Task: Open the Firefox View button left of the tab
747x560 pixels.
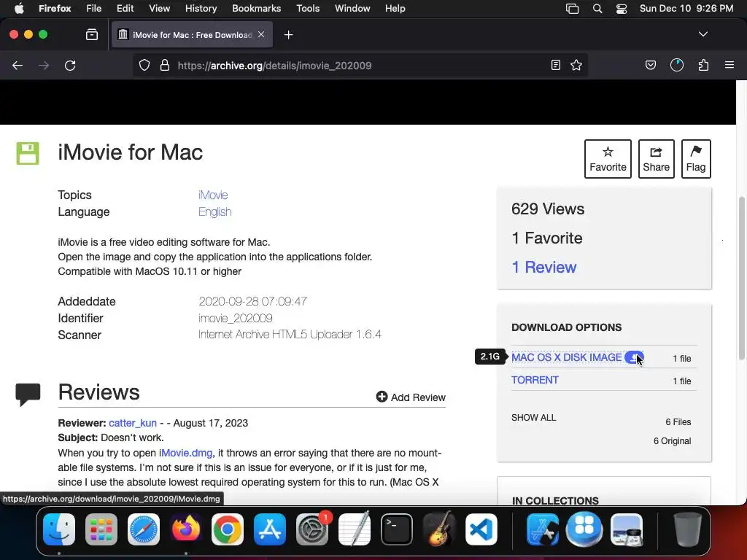Action: coord(92,35)
